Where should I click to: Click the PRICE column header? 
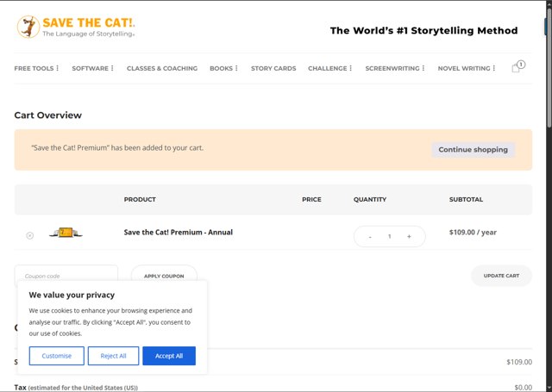click(311, 199)
